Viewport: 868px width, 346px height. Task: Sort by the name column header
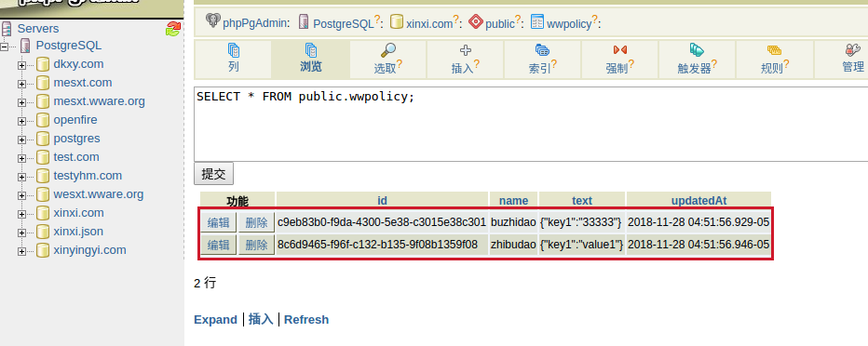[514, 200]
